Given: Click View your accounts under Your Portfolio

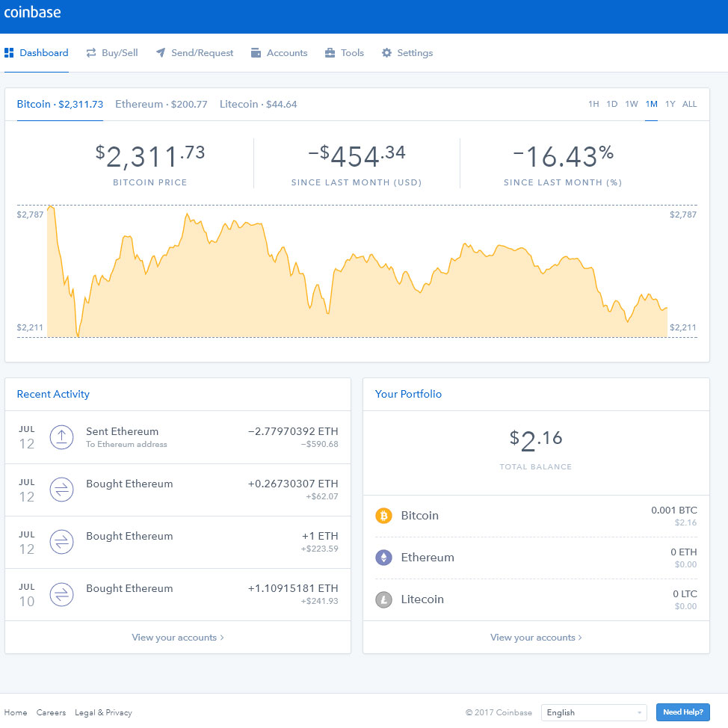Looking at the screenshot, I should click(536, 638).
